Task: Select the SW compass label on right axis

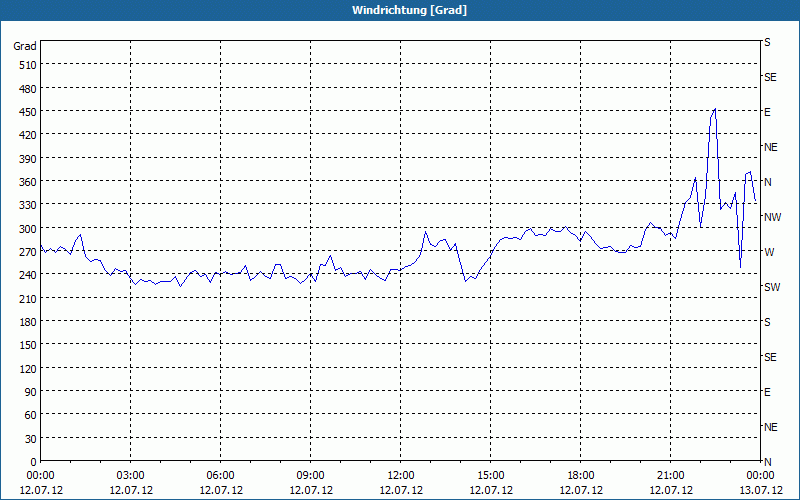Action: tap(772, 287)
